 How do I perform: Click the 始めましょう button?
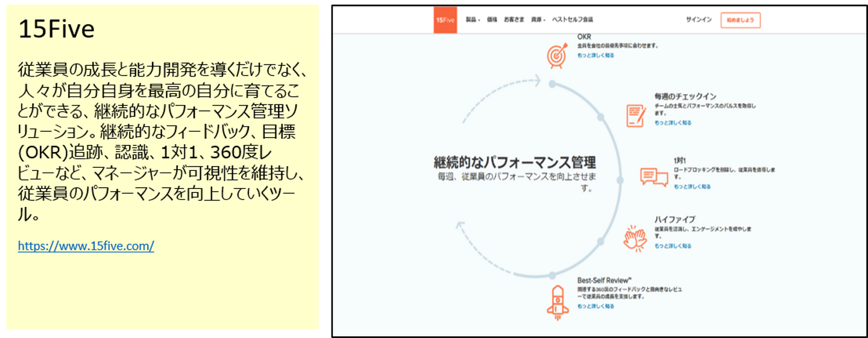coord(740,20)
